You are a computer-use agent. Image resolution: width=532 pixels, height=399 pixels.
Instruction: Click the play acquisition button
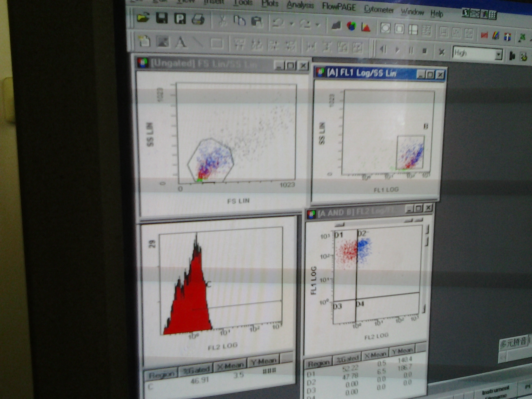point(397,50)
